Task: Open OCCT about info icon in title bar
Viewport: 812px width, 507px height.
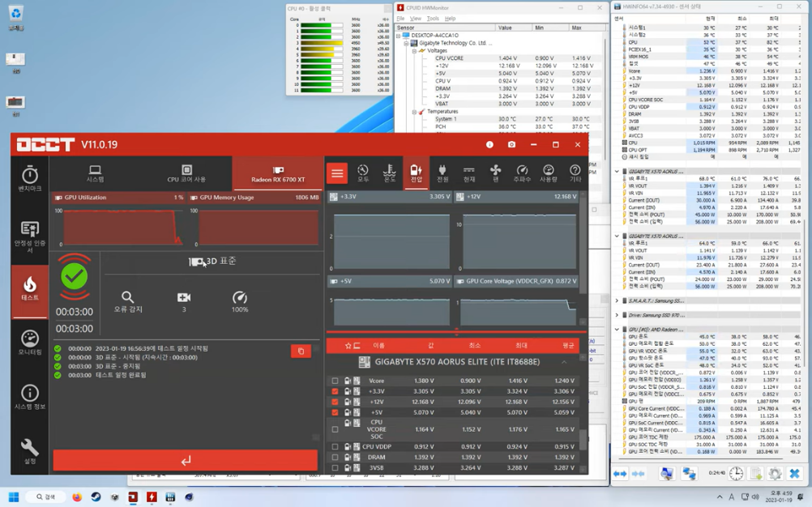Action: point(489,145)
